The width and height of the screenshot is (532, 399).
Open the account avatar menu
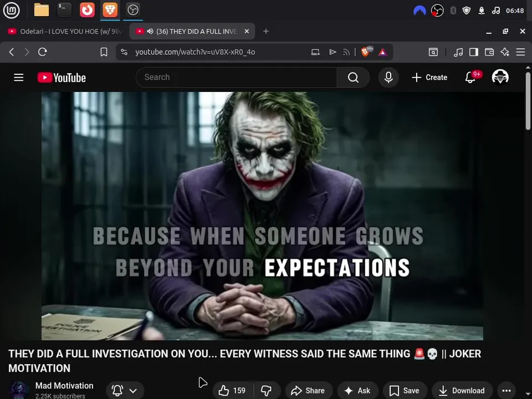pyautogui.click(x=500, y=78)
